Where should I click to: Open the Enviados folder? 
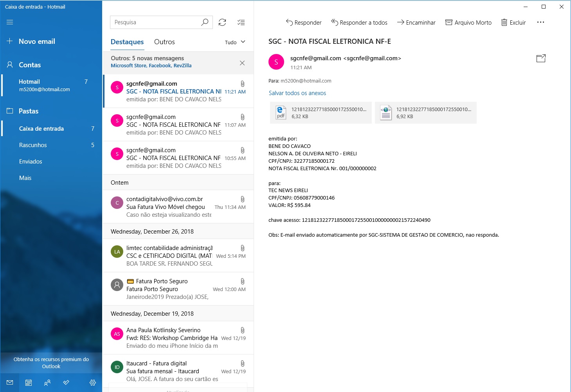click(x=51, y=162)
